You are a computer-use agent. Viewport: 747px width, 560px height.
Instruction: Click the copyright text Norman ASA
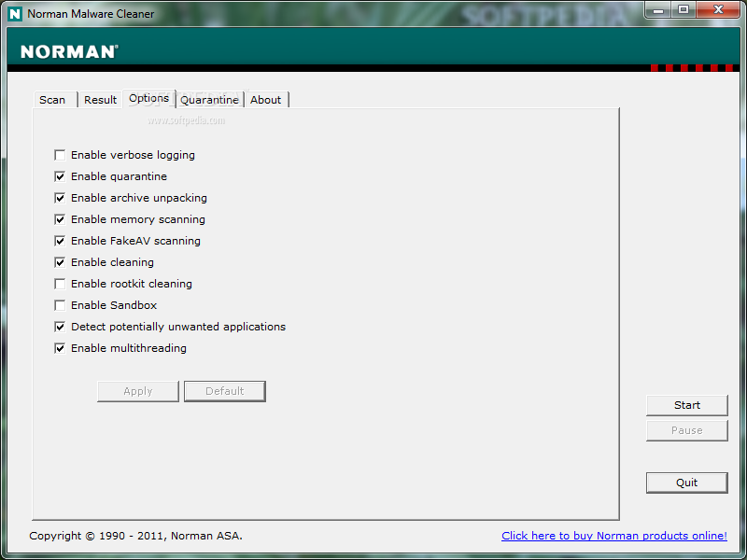(135, 536)
